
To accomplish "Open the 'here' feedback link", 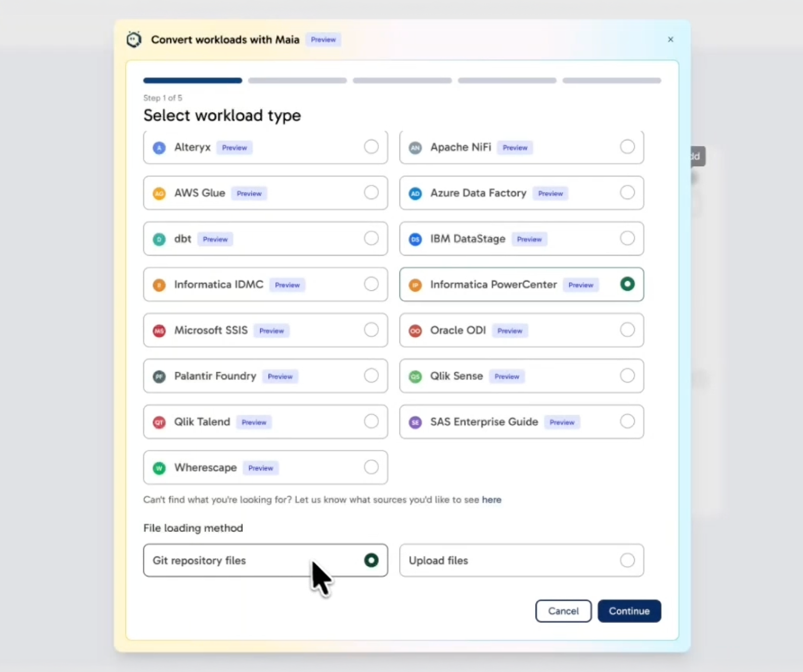I will (491, 499).
